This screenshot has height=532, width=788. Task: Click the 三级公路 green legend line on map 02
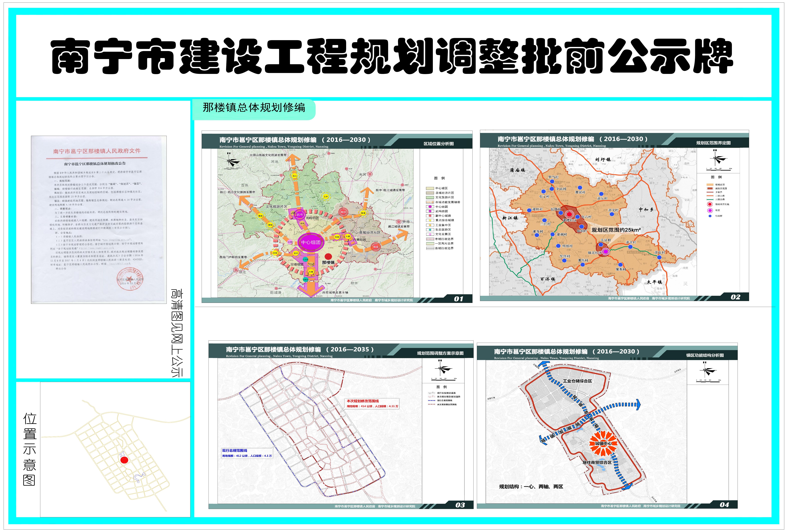(710, 199)
